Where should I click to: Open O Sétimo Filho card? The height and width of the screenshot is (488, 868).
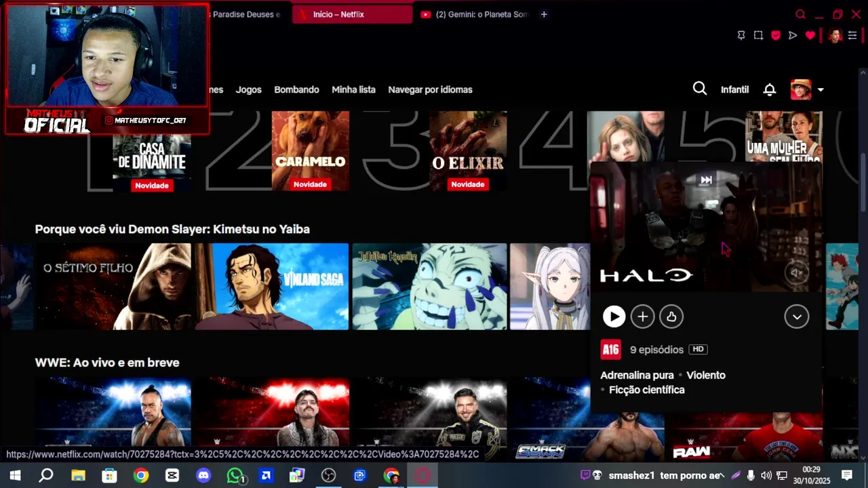pos(114,287)
